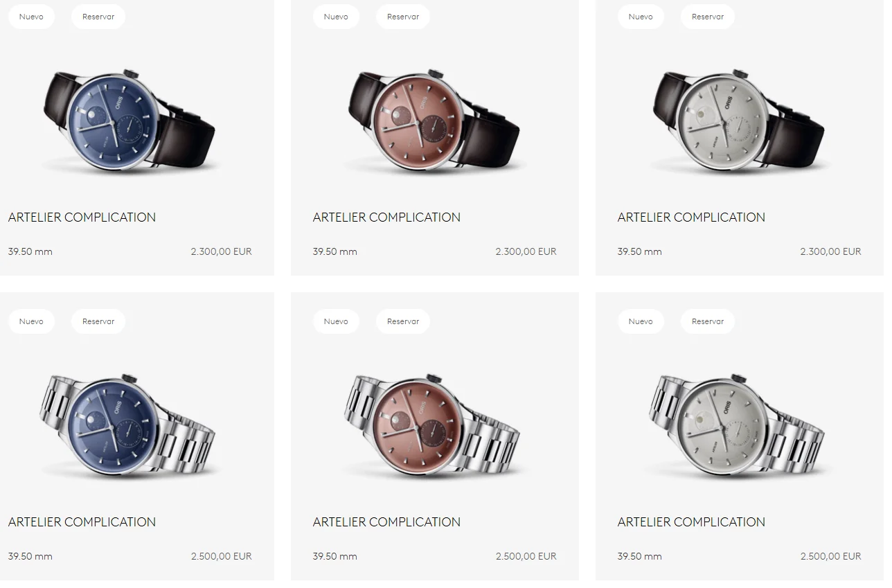This screenshot has height=588, width=892.
Task: Click Reservar on silver leather-strap watch
Action: point(708,17)
